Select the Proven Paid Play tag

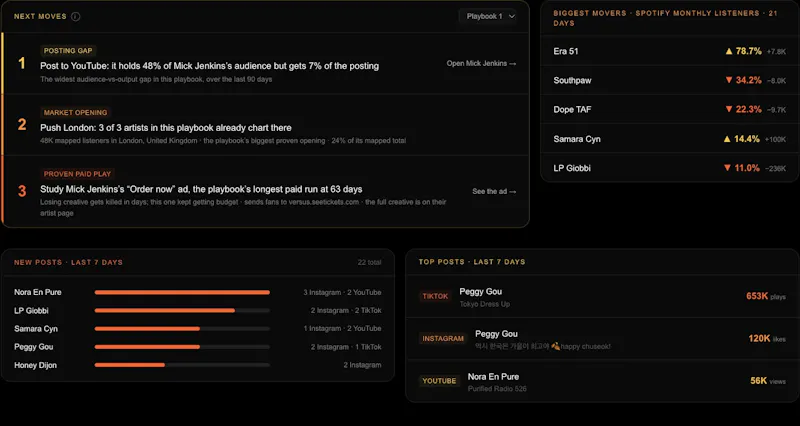point(77,174)
